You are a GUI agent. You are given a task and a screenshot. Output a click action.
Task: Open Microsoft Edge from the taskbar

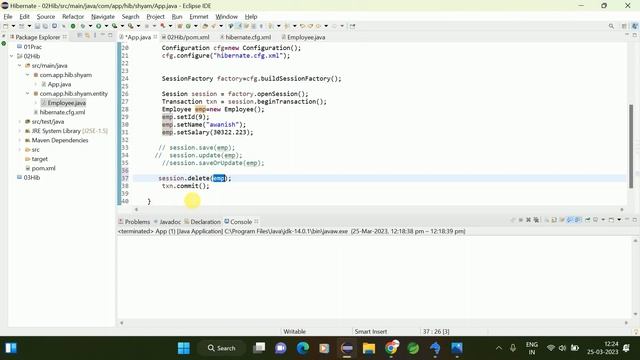(x=302, y=348)
